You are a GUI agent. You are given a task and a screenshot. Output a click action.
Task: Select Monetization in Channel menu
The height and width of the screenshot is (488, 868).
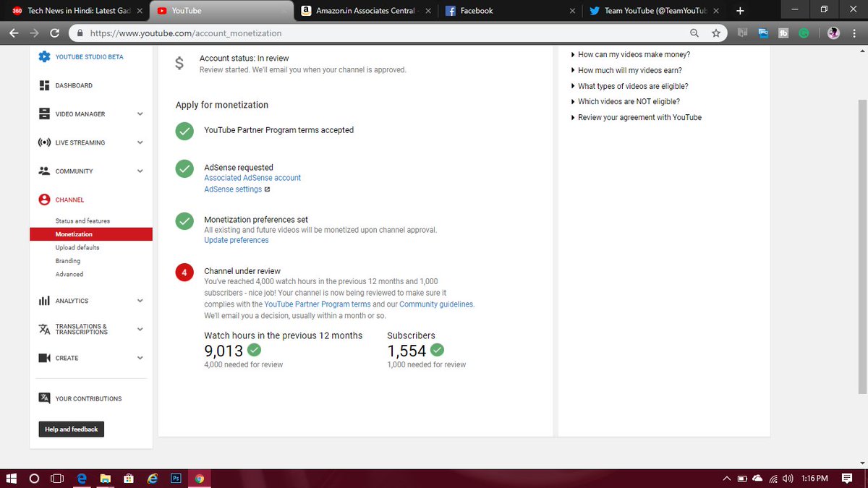pyautogui.click(x=91, y=234)
